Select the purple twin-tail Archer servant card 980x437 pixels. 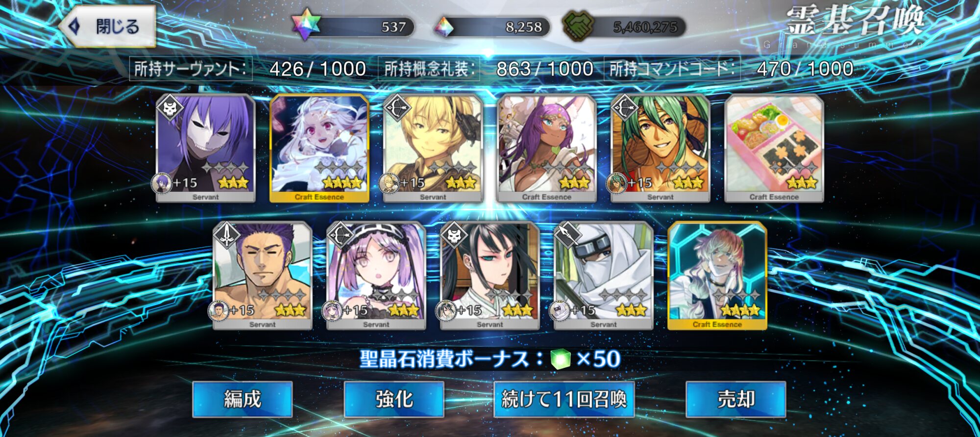tap(376, 276)
